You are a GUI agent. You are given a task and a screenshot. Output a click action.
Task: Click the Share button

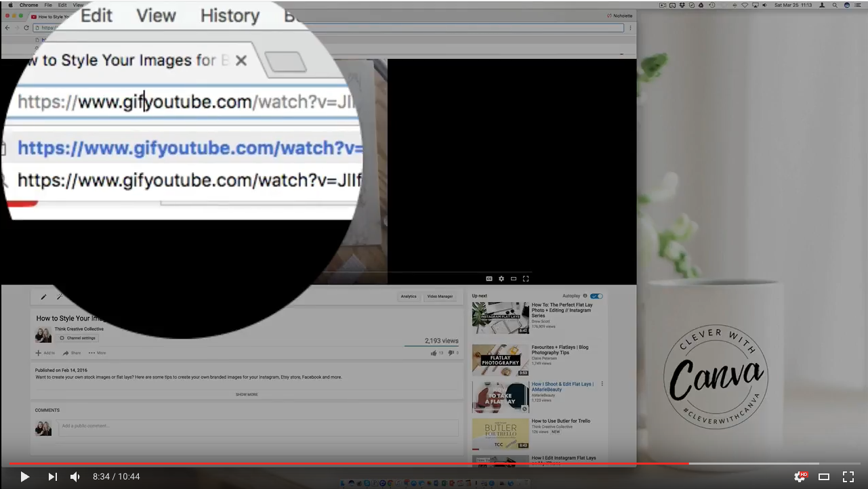[x=72, y=353]
